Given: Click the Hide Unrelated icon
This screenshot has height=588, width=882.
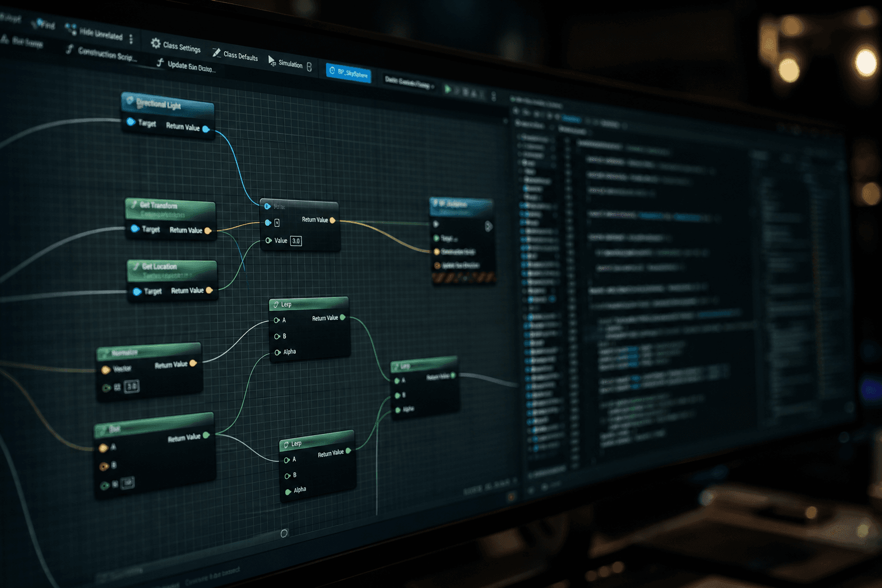Looking at the screenshot, I should [x=71, y=29].
